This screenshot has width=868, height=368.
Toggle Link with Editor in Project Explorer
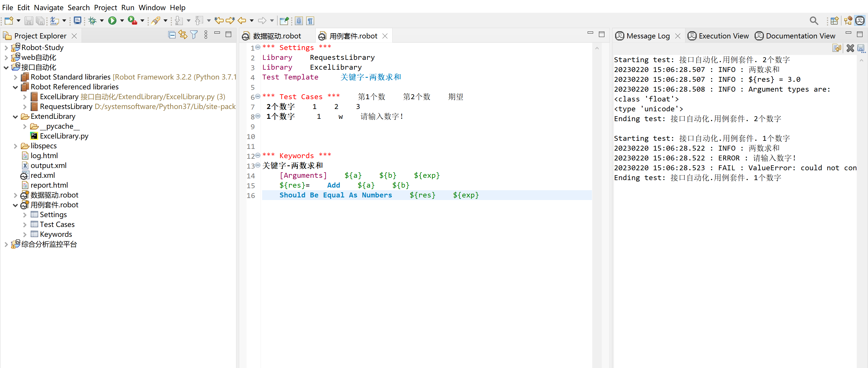point(183,35)
